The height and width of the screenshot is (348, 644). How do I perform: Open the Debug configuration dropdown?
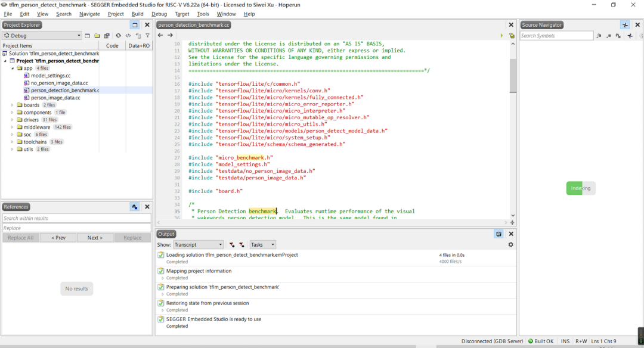[42, 36]
